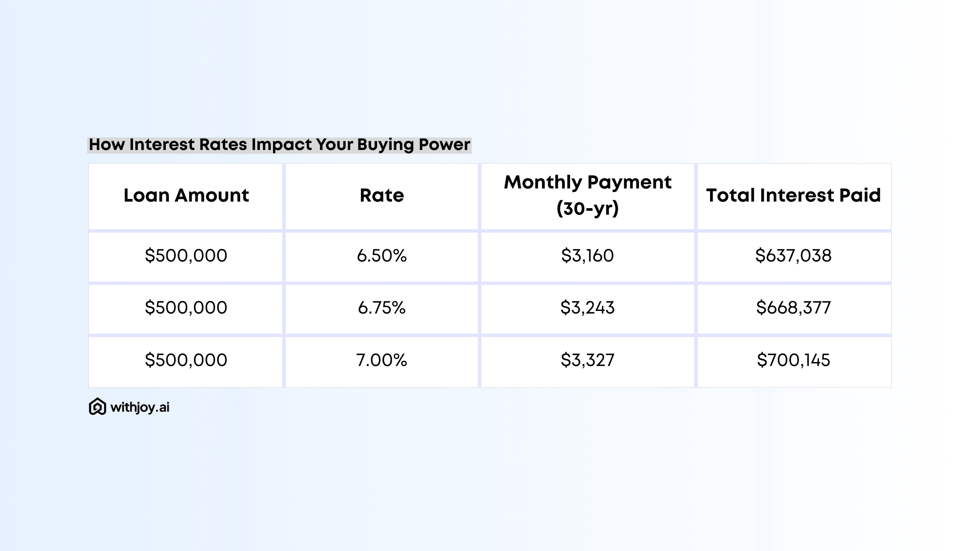980x551 pixels.
Task: Select the 6.50% rate cell
Action: pos(381,256)
